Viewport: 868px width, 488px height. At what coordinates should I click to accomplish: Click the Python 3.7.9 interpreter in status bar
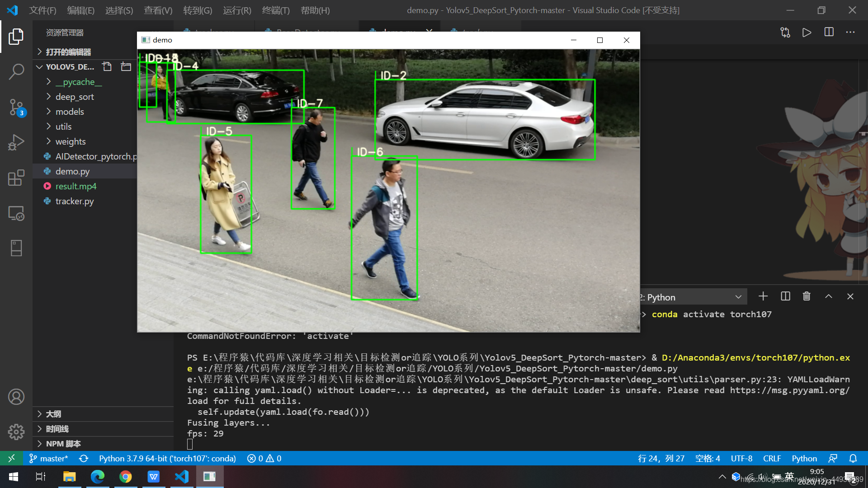point(168,458)
